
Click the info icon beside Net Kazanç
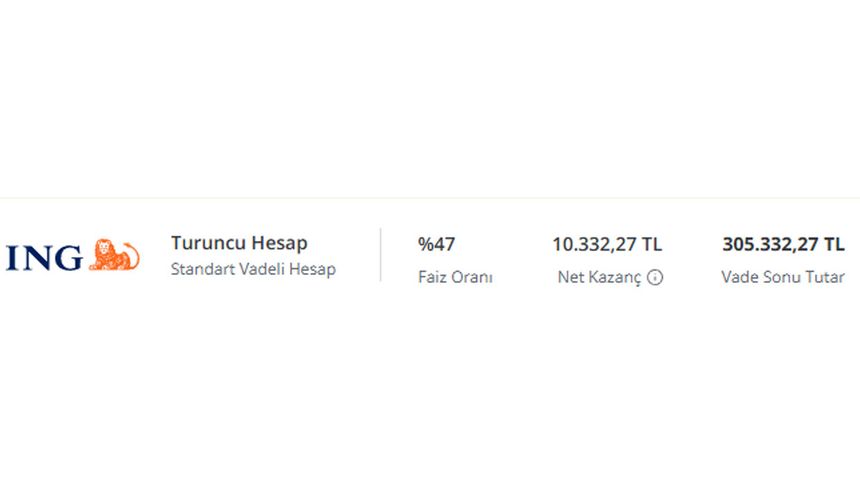(655, 278)
